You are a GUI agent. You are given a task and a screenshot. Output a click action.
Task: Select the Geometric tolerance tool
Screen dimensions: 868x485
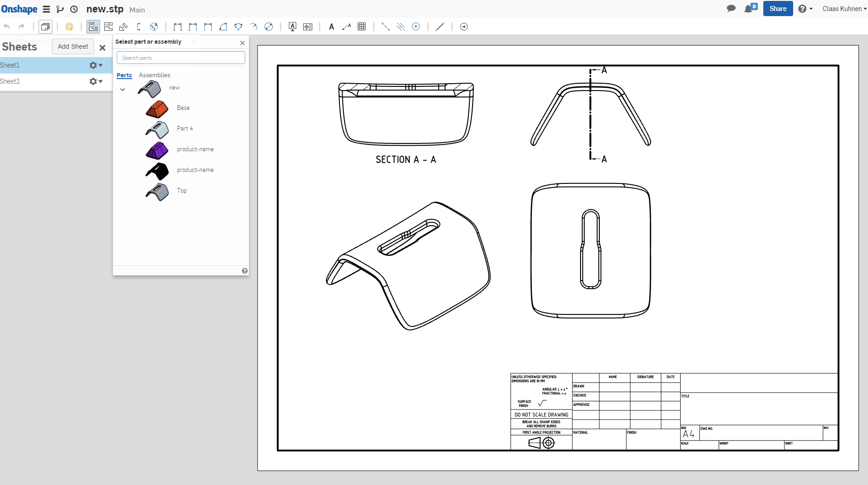coord(308,27)
